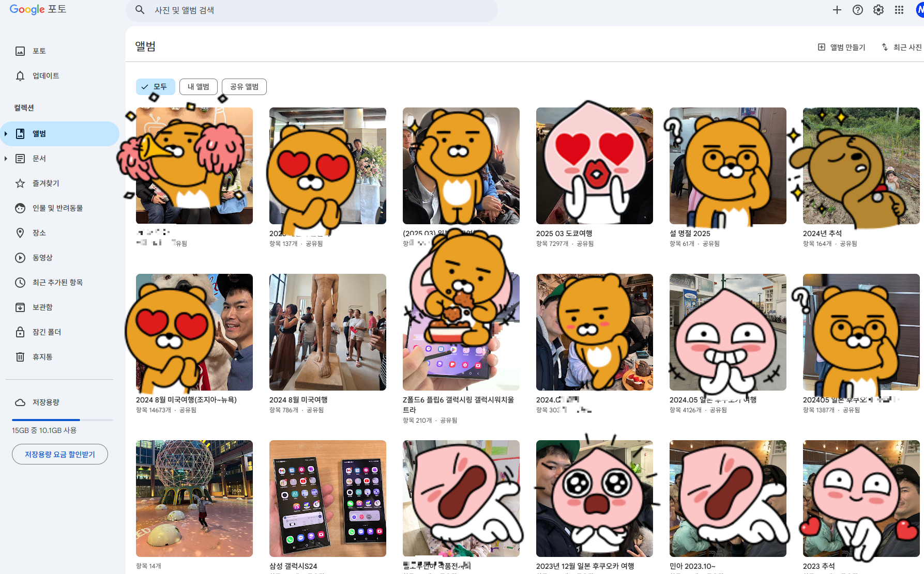The width and height of the screenshot is (924, 574).
Task: Open the 2024.05 album with 4126 items
Action: tap(728, 332)
